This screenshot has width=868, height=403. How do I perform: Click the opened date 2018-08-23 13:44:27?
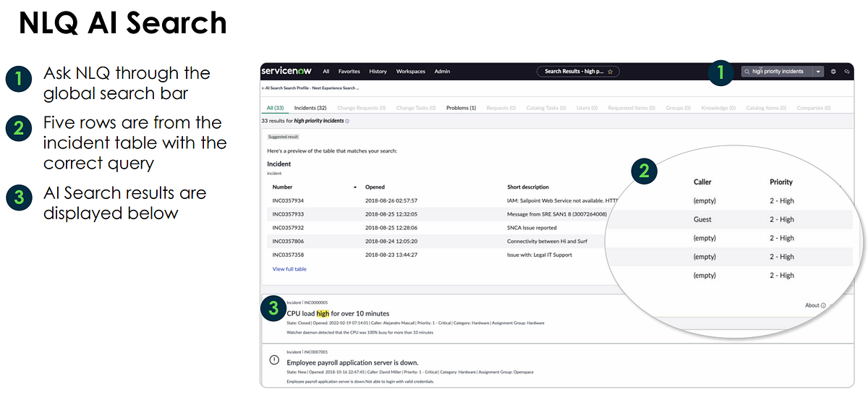click(391, 255)
